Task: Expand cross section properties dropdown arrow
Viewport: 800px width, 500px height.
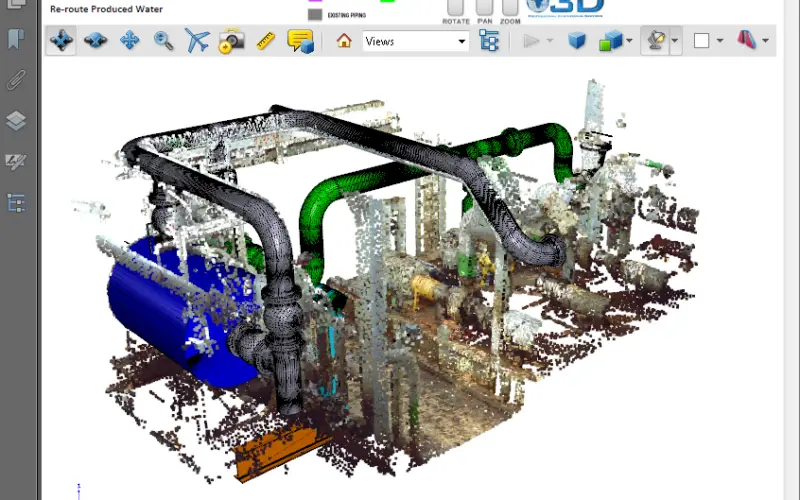Action: pyautogui.click(x=765, y=40)
